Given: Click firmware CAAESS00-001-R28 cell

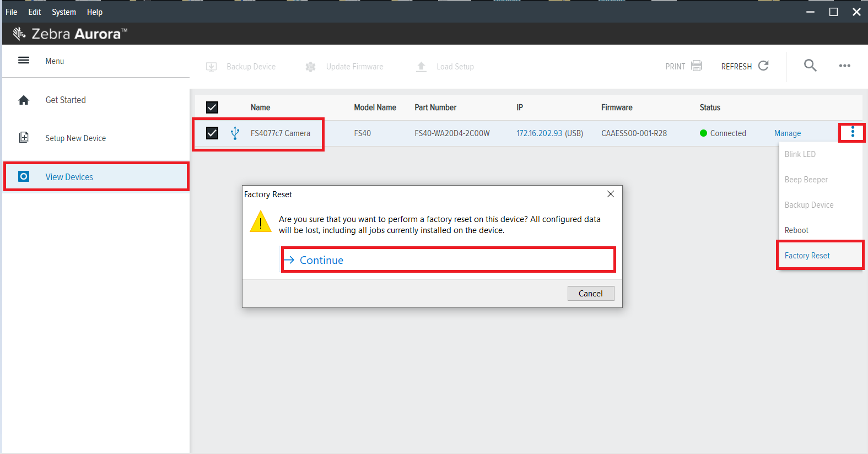Looking at the screenshot, I should (634, 133).
